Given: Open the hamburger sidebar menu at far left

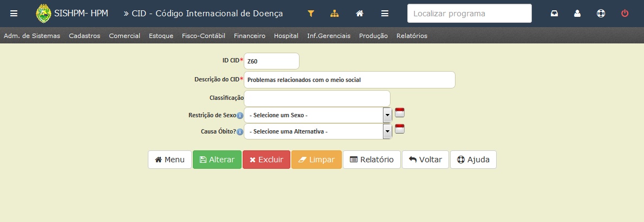Looking at the screenshot, I should 14,14.
